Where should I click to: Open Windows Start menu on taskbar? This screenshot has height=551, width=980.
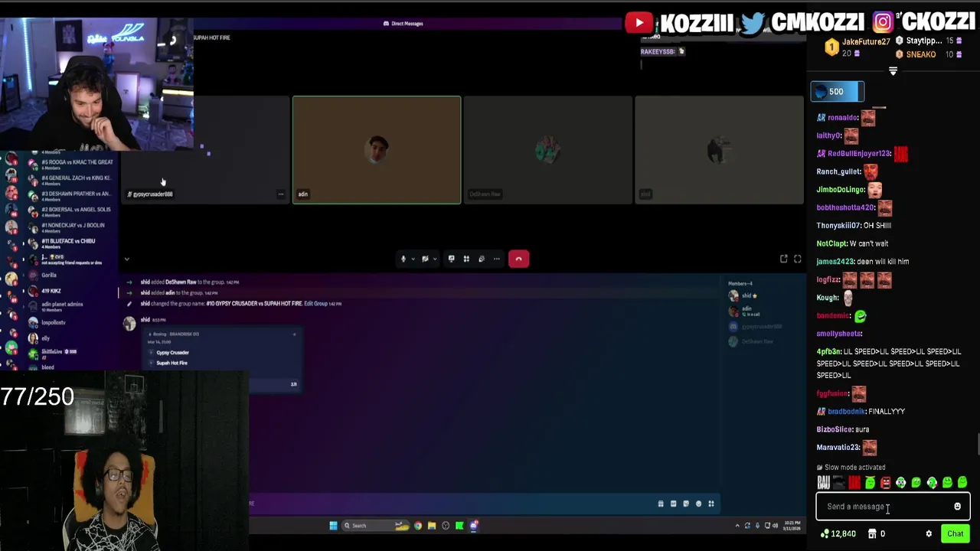point(333,526)
